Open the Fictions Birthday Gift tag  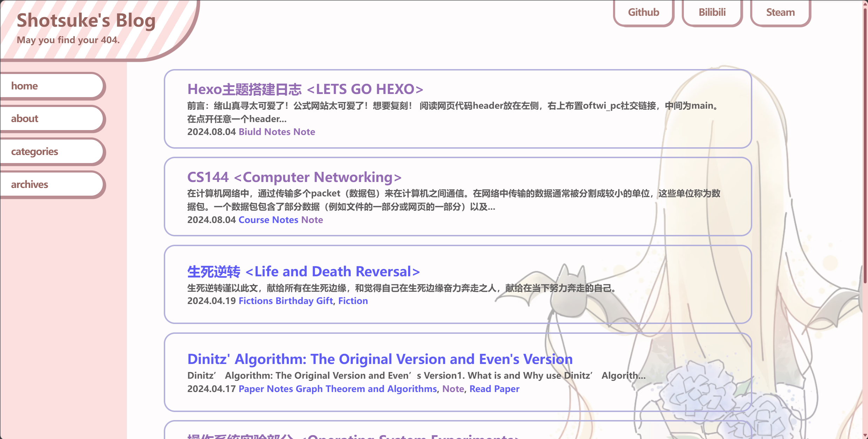tap(285, 300)
